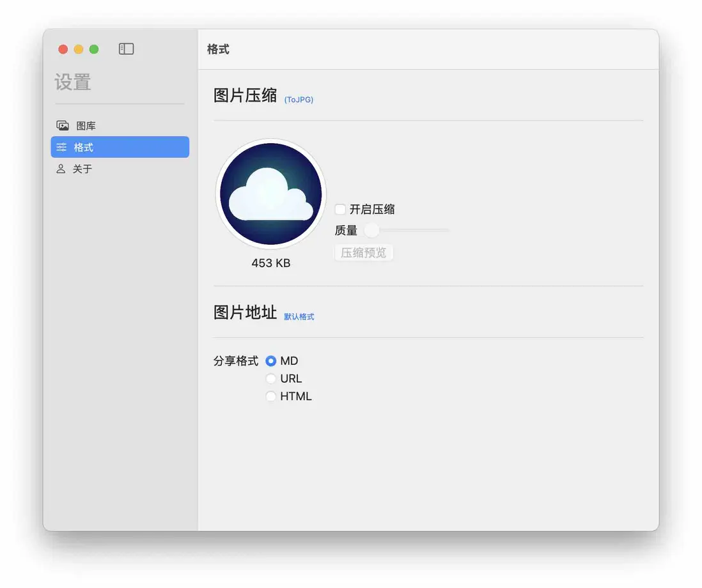Click the 453 KB file size label
The image size is (702, 588).
(270, 263)
